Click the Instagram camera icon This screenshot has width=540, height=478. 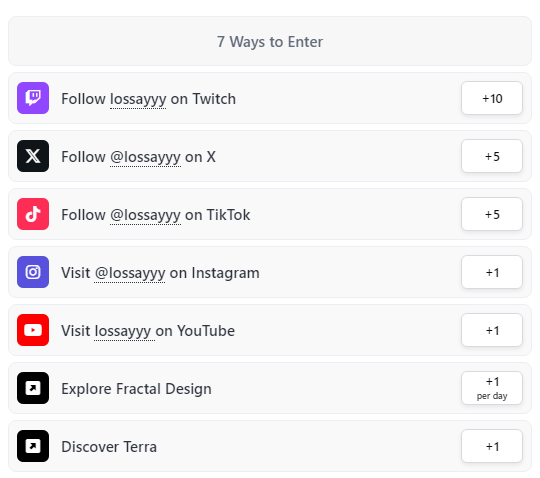click(x=33, y=272)
